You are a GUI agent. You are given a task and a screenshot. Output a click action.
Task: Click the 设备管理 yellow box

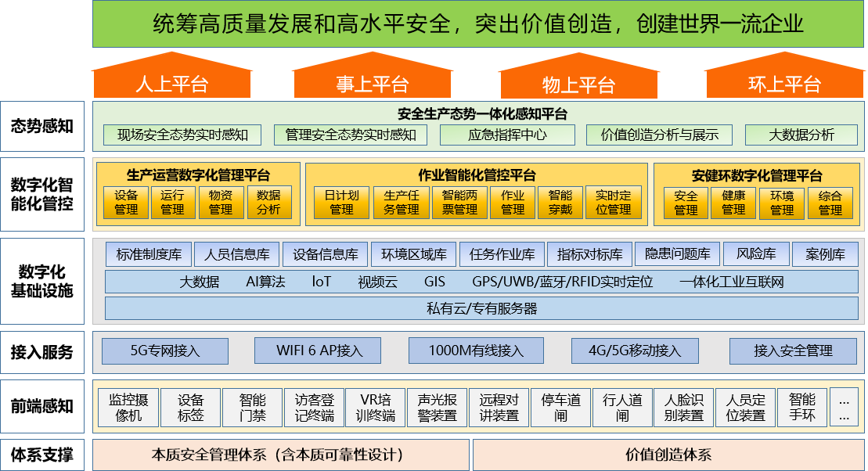(126, 203)
